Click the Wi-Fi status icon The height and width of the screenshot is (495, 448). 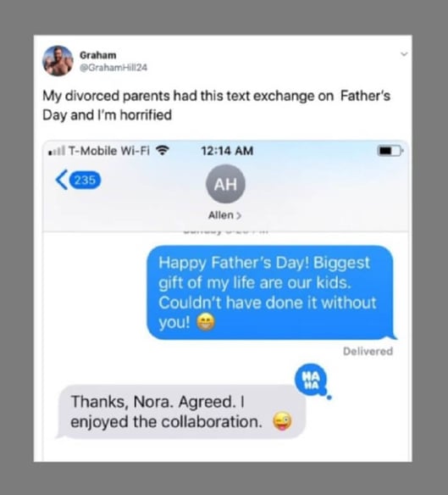(163, 150)
